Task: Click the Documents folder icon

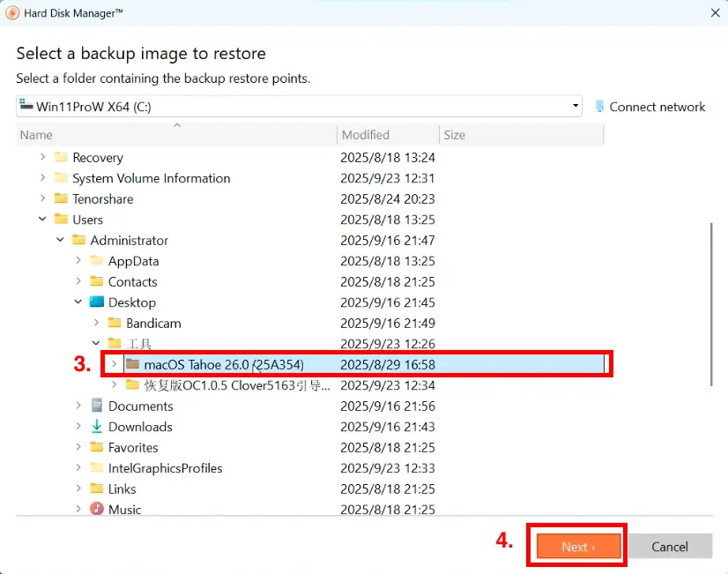Action: tap(97, 406)
